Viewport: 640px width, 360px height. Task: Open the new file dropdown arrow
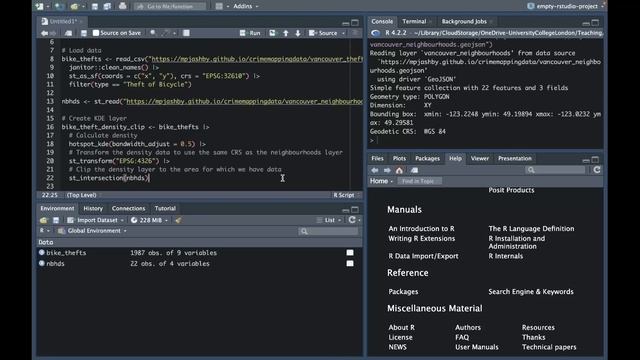pos(47,6)
